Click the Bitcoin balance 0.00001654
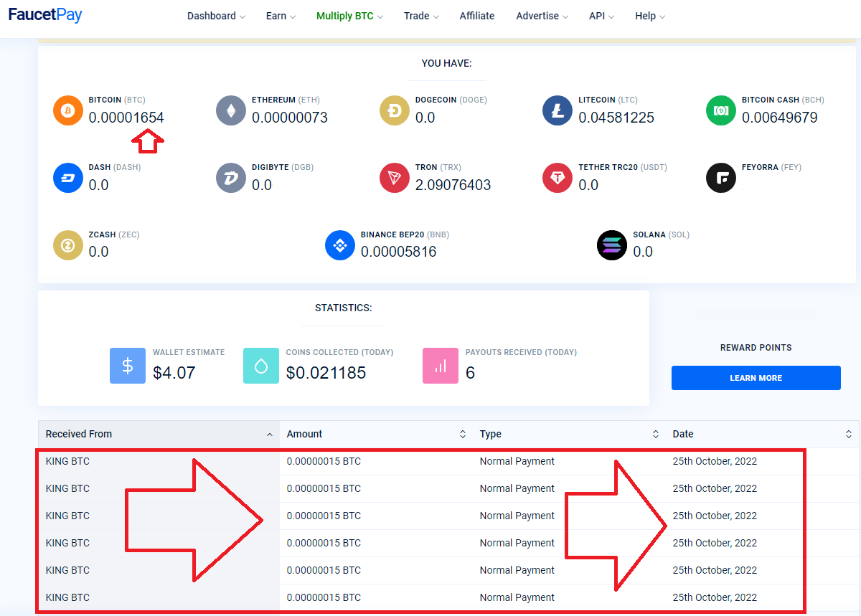861x616 pixels. (126, 118)
